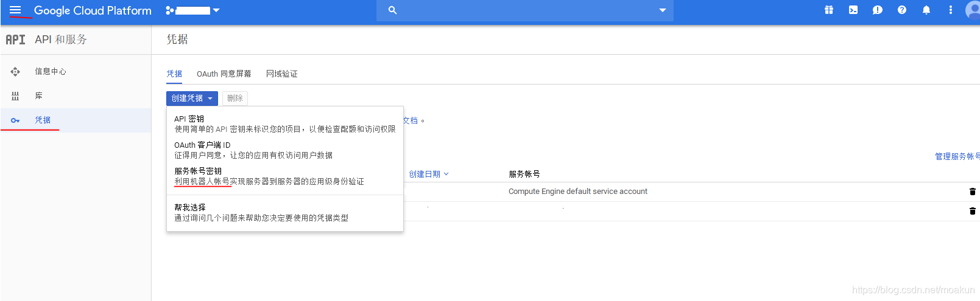980x301 pixels.
Task: Click the search magnifier icon
Action: click(x=393, y=10)
